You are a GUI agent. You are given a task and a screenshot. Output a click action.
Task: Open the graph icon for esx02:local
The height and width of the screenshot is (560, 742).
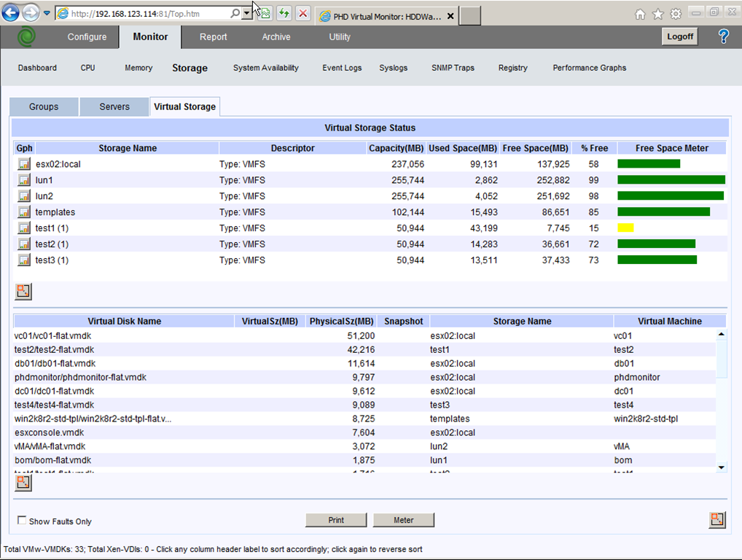coord(24,164)
